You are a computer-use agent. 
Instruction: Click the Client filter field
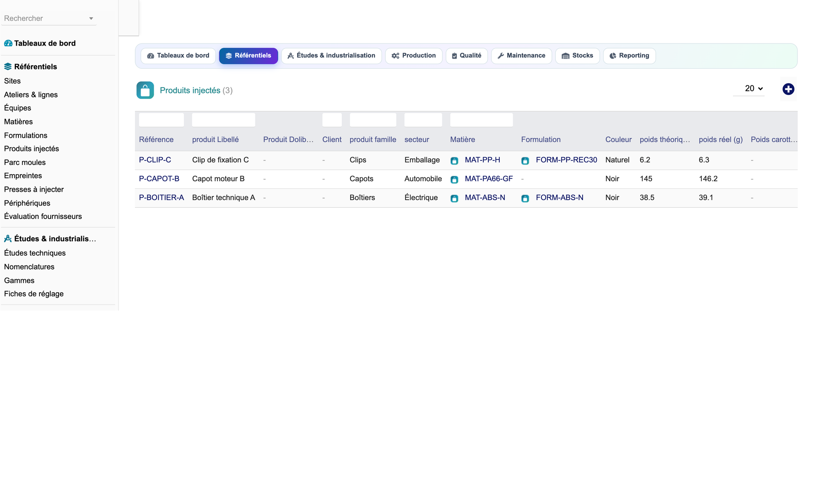[x=332, y=120]
